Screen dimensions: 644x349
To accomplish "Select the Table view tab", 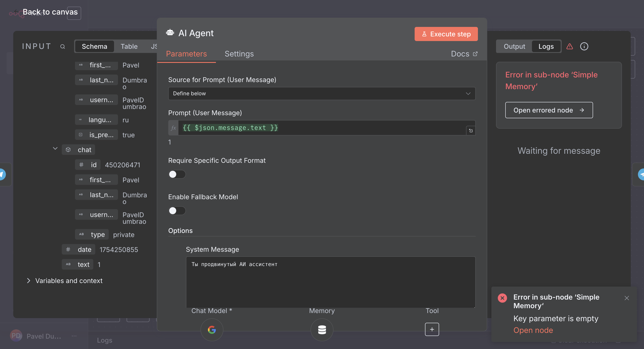I will 129,47.
